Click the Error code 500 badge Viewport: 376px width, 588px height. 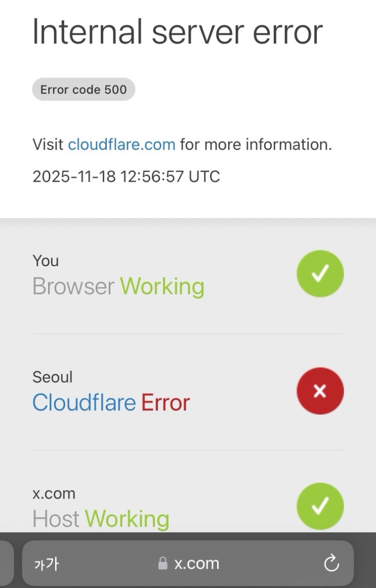click(x=83, y=89)
